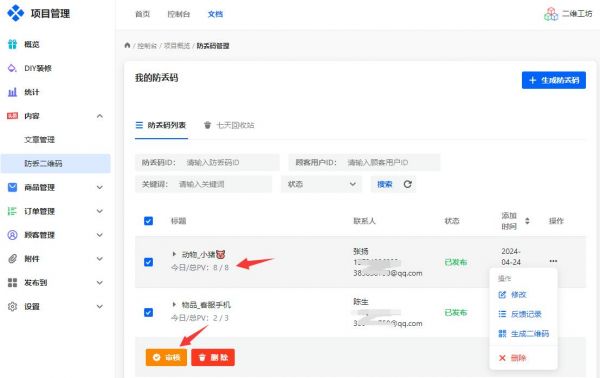Click the red 删除 batch button
This screenshot has width=600, height=378.
point(213,357)
